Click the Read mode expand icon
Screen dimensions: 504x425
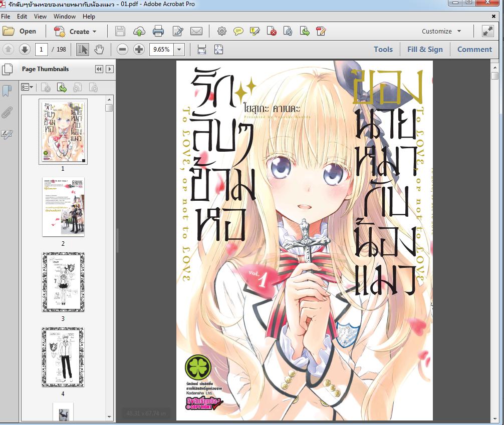click(488, 31)
